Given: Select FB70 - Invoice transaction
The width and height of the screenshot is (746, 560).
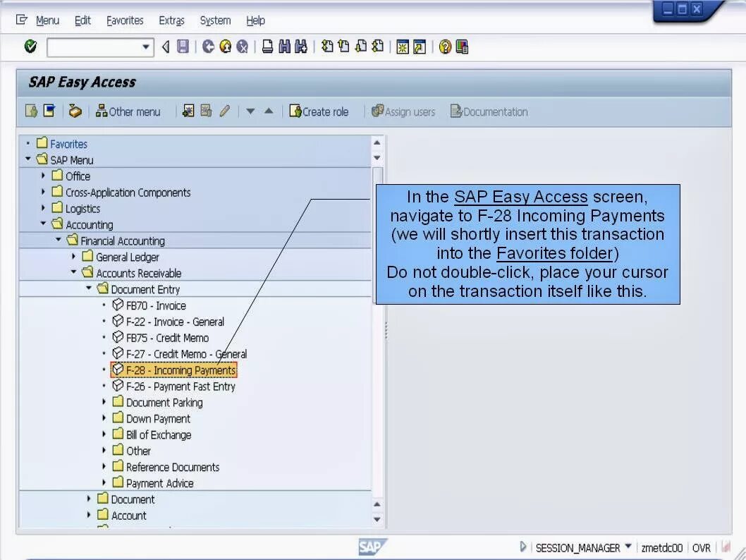Looking at the screenshot, I should (x=149, y=305).
